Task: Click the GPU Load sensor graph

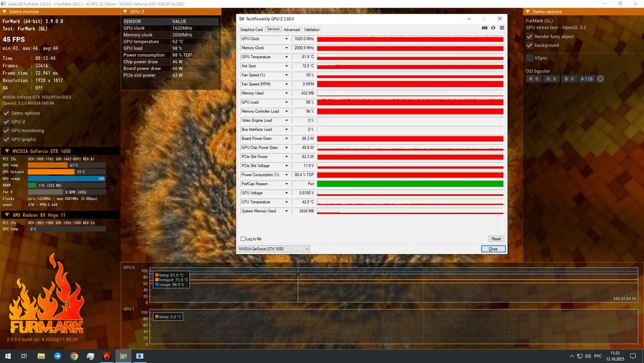Action: [410, 102]
